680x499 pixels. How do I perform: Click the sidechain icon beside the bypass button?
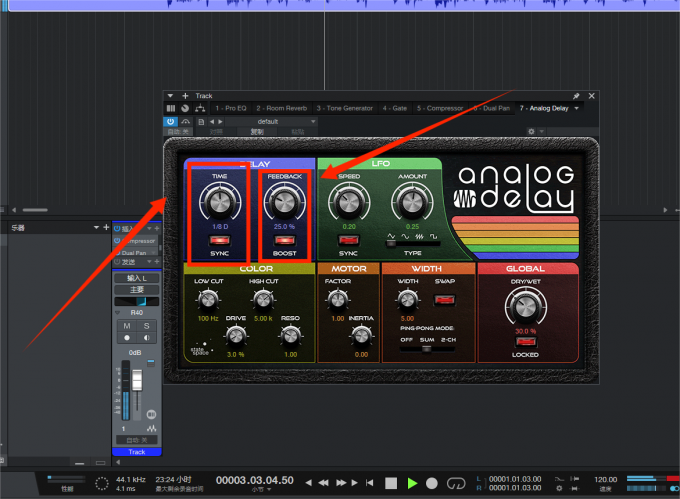(186, 122)
